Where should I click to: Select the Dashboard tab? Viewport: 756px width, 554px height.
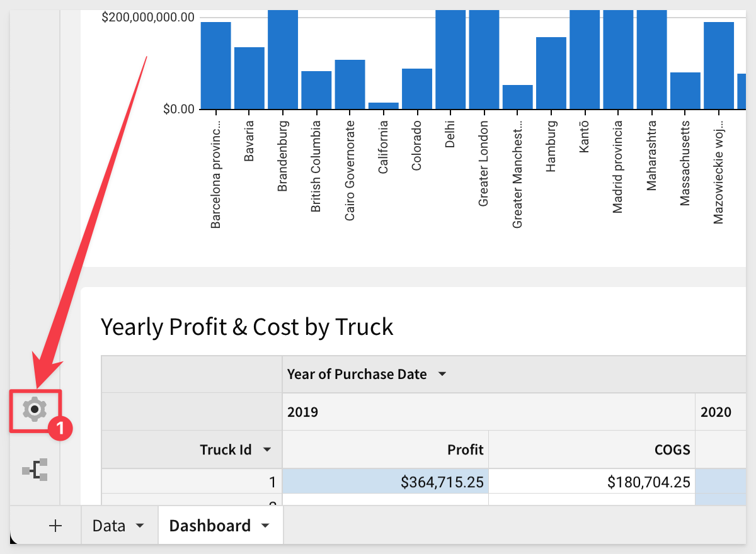pos(210,526)
